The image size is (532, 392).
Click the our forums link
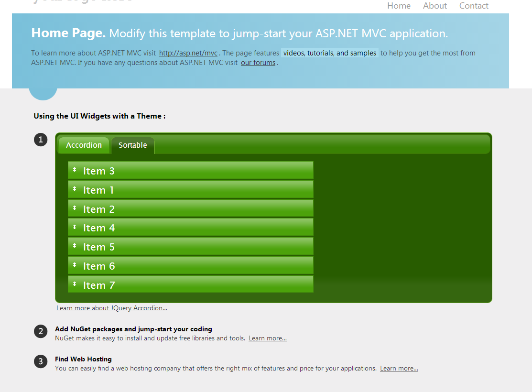point(258,62)
